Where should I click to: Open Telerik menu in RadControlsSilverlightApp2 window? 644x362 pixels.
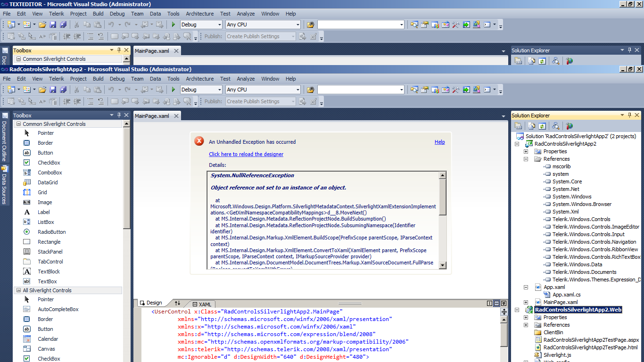coord(57,79)
